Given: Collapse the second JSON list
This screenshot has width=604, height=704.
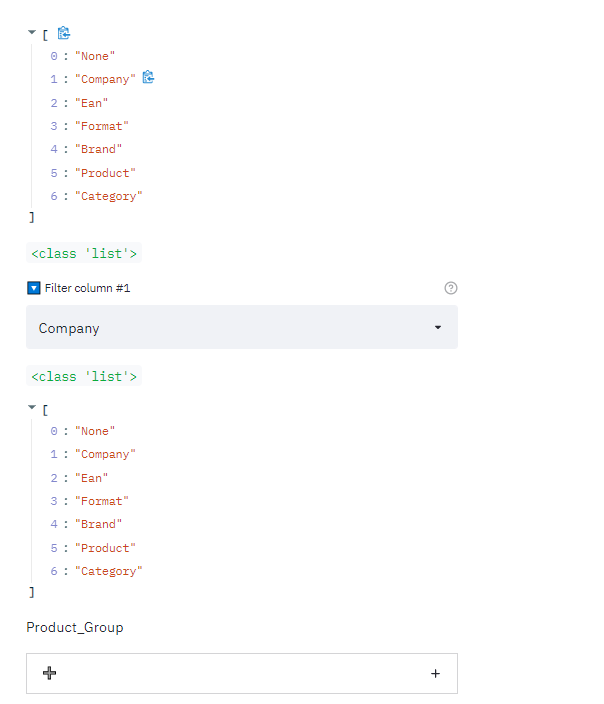Looking at the screenshot, I should tap(32, 408).
